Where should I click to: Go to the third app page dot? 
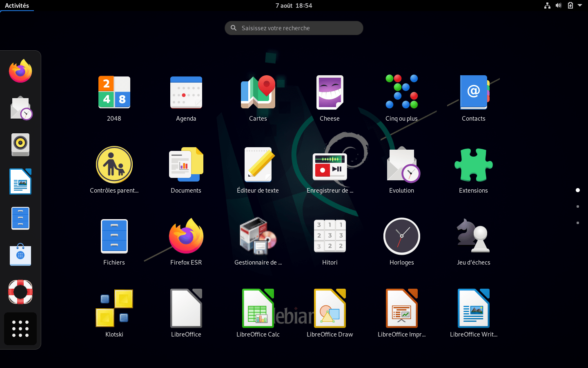point(578,223)
